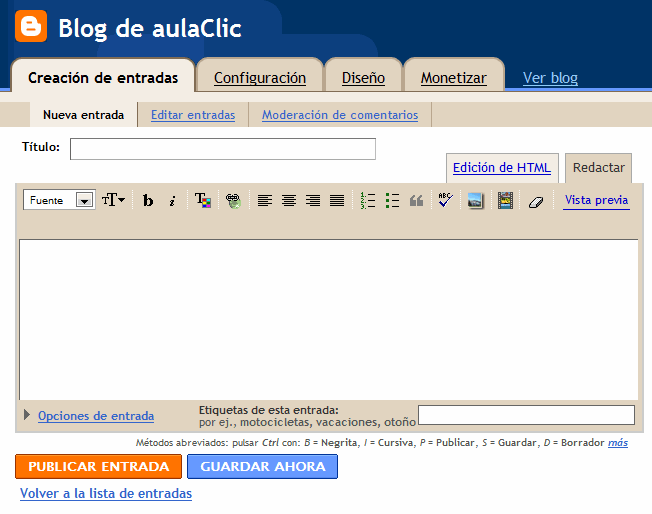Open the Fuente font dropdown
This screenshot has width=652, height=514.
tap(59, 200)
